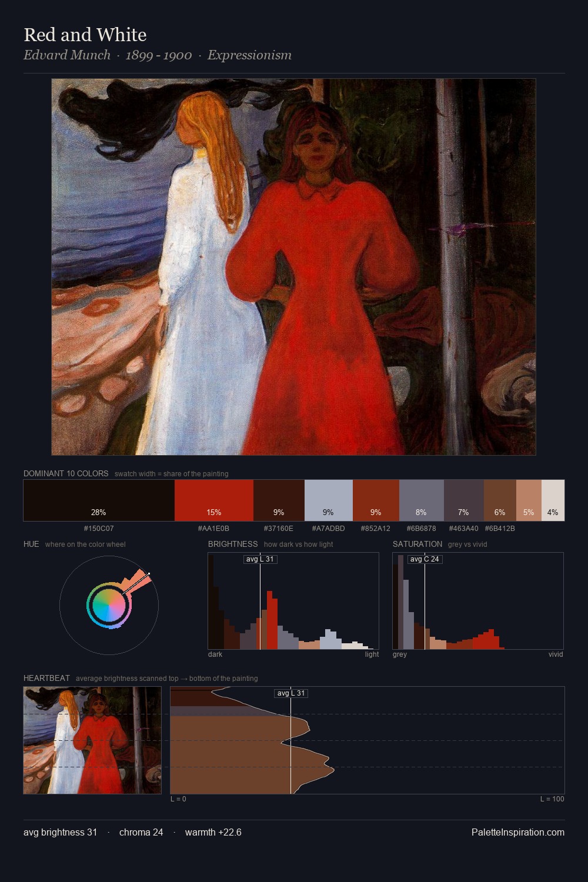
Task: Click the 28% swatch #150C07
Action: coord(99,500)
